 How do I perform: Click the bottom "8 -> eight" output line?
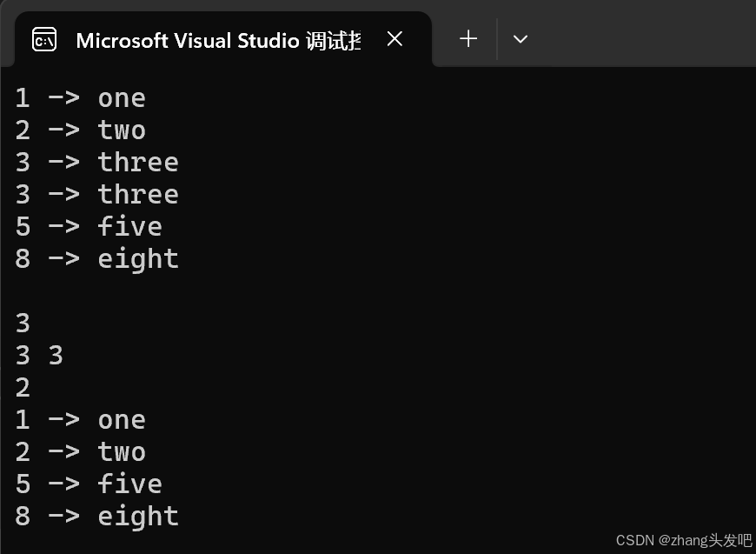click(96, 517)
